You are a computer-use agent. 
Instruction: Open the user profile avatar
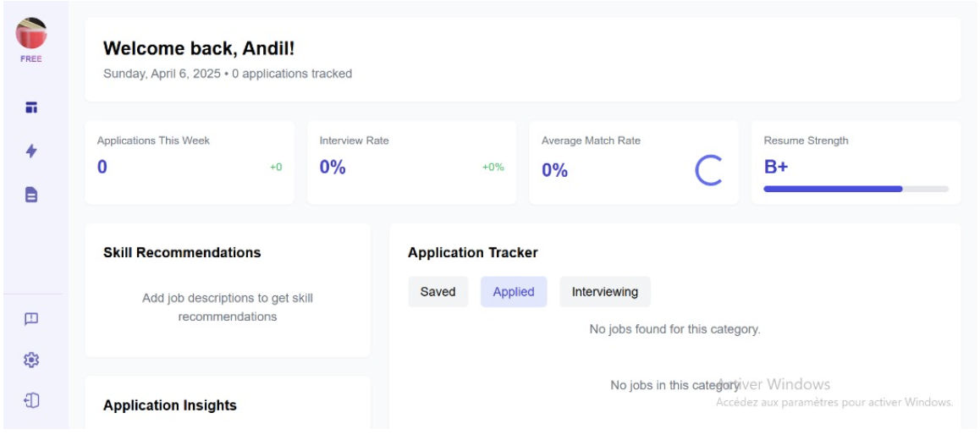31,33
